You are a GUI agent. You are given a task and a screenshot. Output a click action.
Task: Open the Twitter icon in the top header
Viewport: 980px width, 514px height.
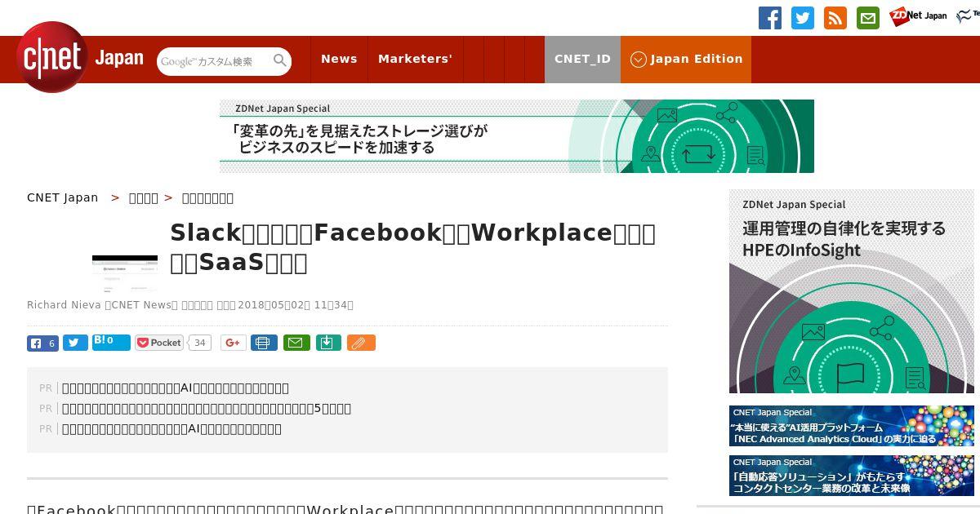click(803, 18)
